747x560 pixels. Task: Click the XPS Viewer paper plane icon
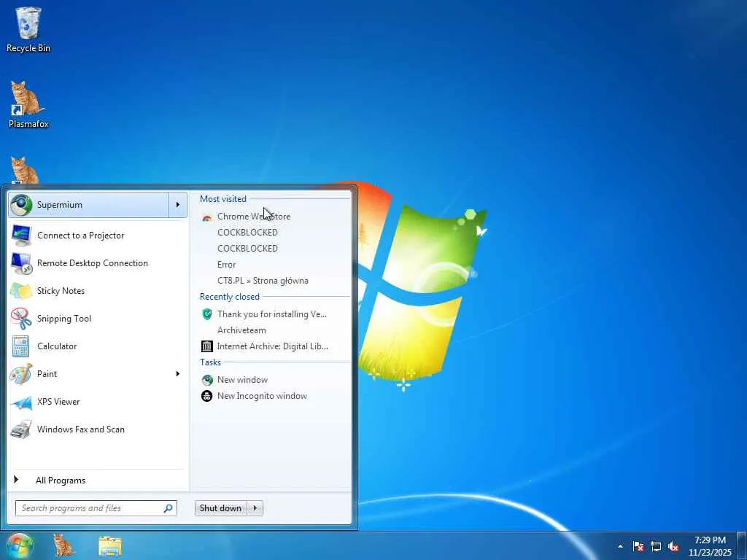pos(21,402)
